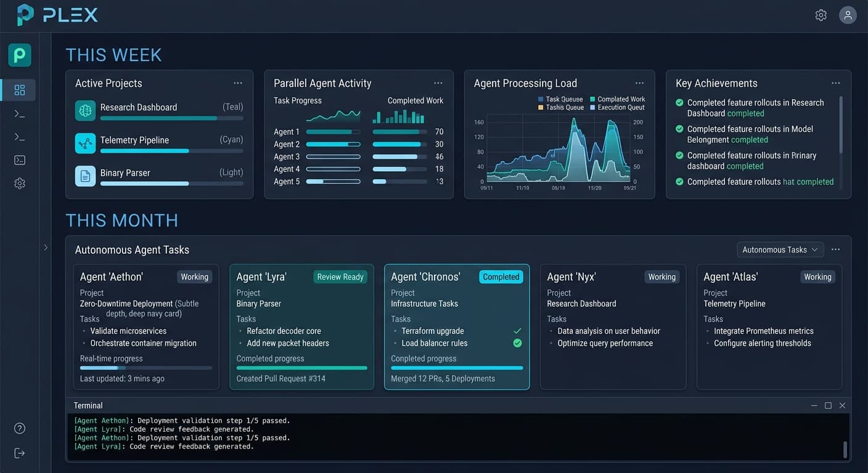Open the Agent Processing Load options menu

point(640,83)
